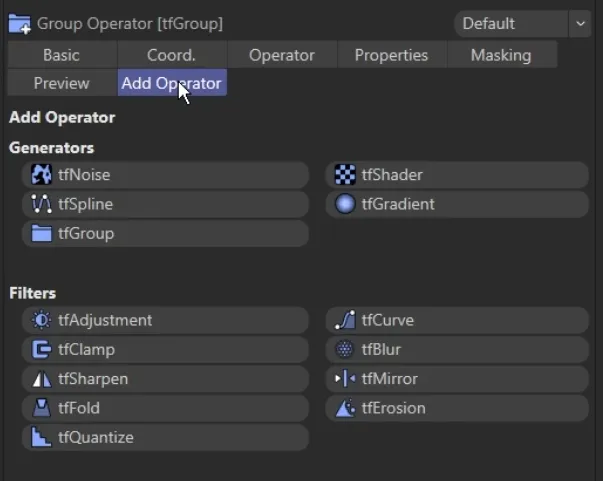Screen dimensions: 603x481
Task: Open the Default layout dropdown
Action: 510,23
